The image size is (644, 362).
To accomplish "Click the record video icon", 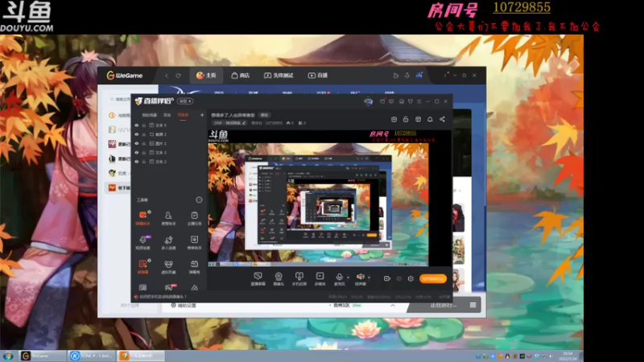I will [x=387, y=278].
